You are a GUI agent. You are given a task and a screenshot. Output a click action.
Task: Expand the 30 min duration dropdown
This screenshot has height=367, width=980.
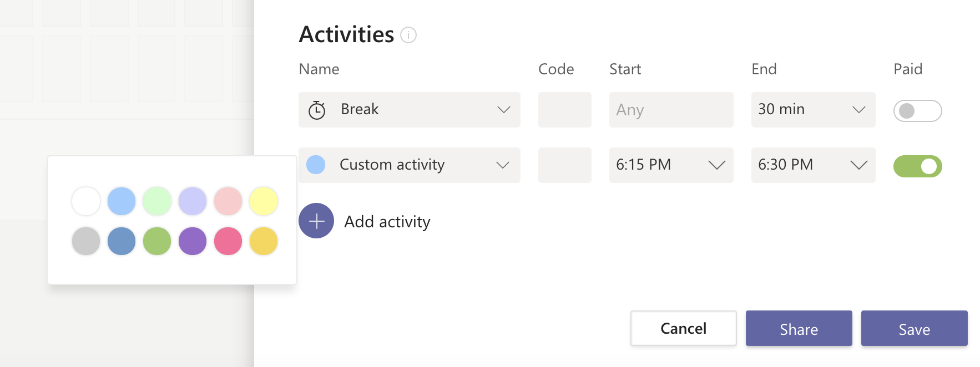point(814,110)
